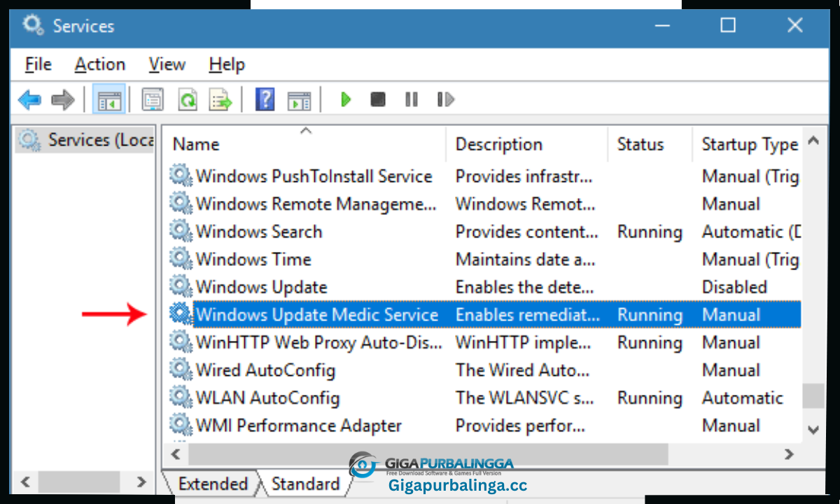Click Automatic startup type of WLAN AutoConfig
Viewport: 840px width, 504px height.
742,398
